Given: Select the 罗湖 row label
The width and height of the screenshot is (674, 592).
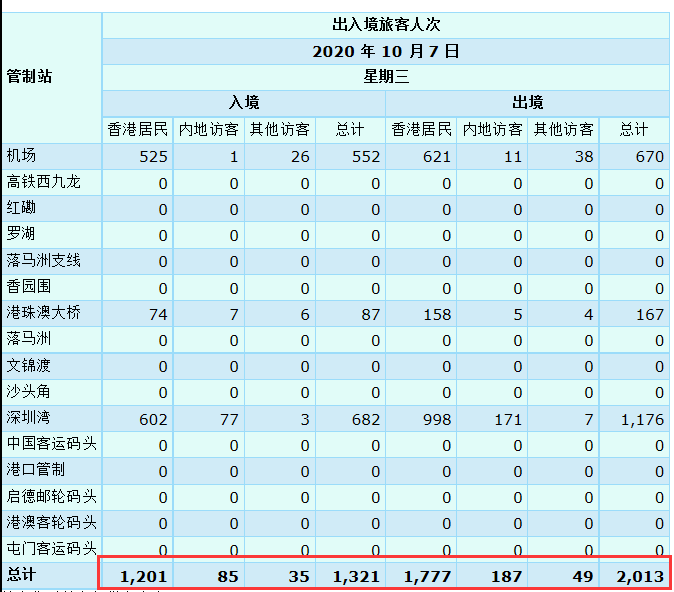Looking at the screenshot, I should click(x=20, y=235).
